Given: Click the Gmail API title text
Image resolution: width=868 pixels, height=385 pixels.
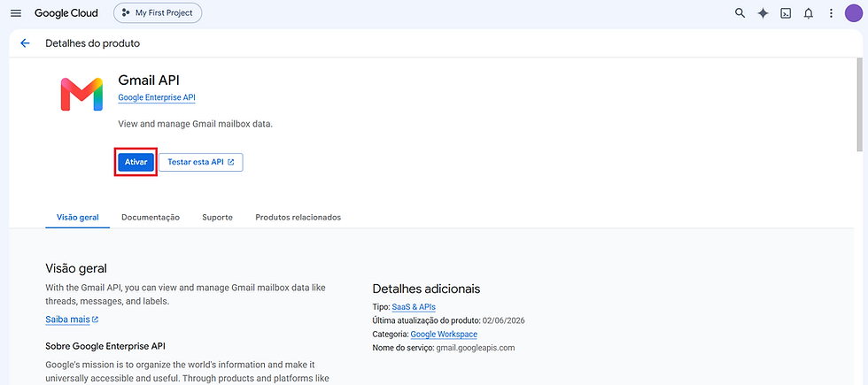Looking at the screenshot, I should (x=149, y=81).
